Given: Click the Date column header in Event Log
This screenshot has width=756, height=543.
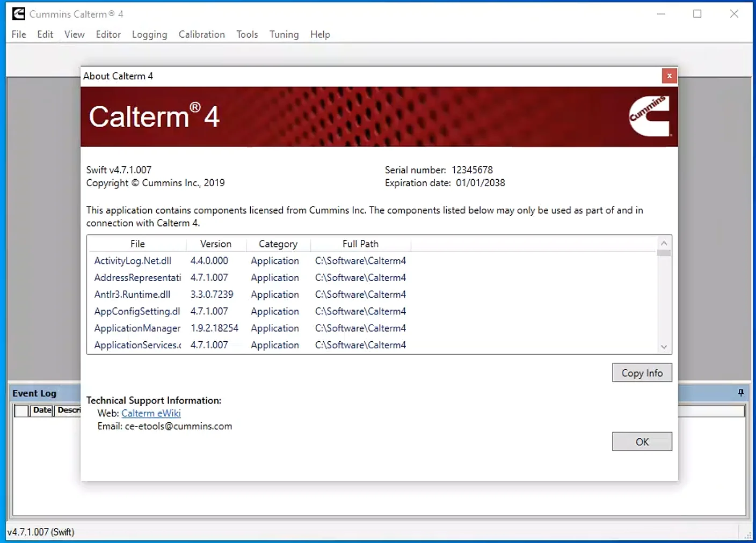Looking at the screenshot, I should (42, 410).
